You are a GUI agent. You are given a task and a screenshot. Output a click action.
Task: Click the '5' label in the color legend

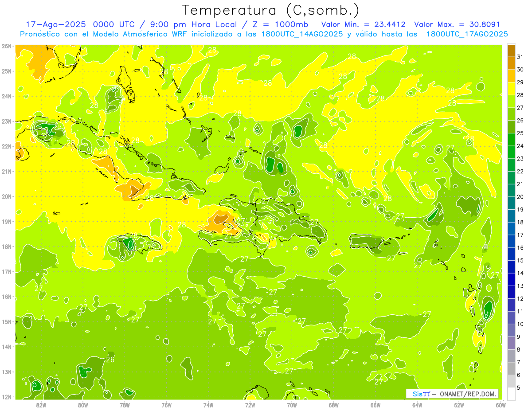(x=519, y=388)
